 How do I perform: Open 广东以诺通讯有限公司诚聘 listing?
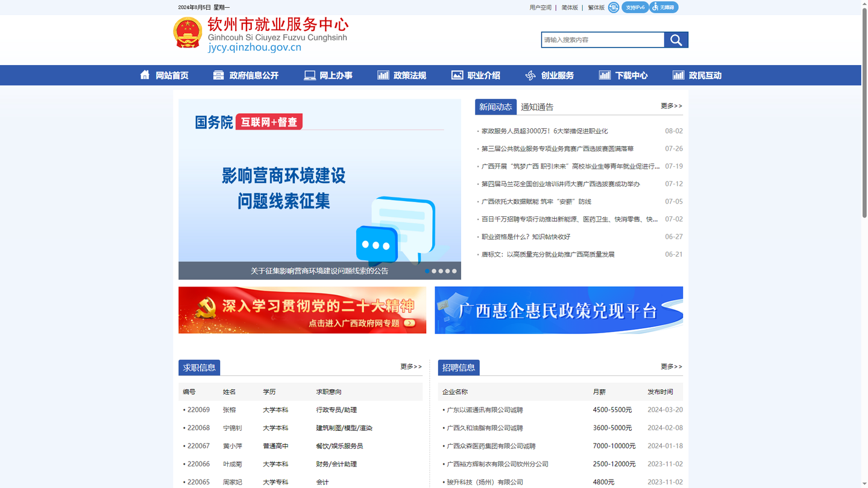[x=485, y=410]
